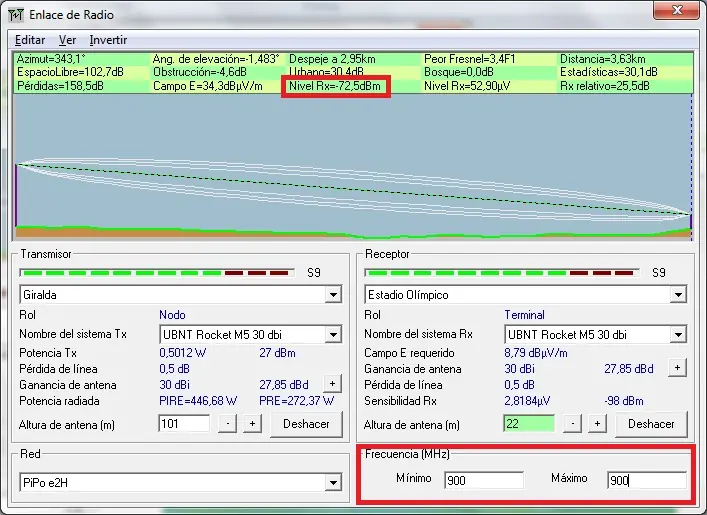
Task: Open the Editar menu
Action: [x=30, y=40]
